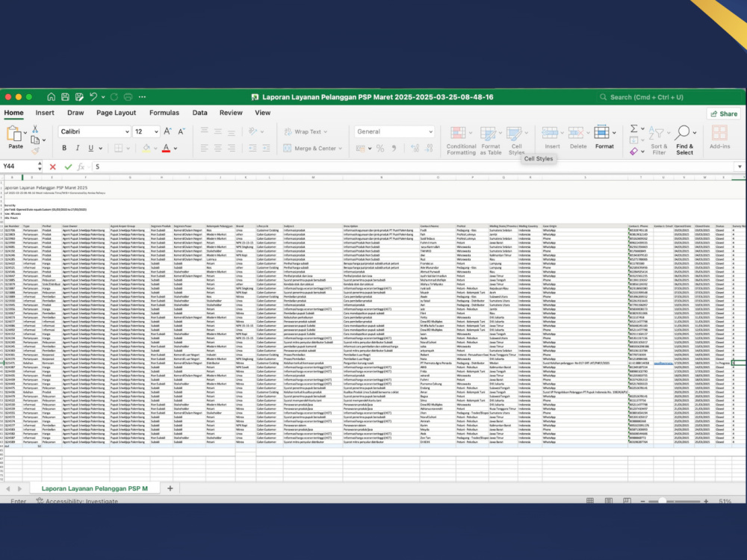The height and width of the screenshot is (560, 747).
Task: Click the Share button
Action: coord(724,113)
